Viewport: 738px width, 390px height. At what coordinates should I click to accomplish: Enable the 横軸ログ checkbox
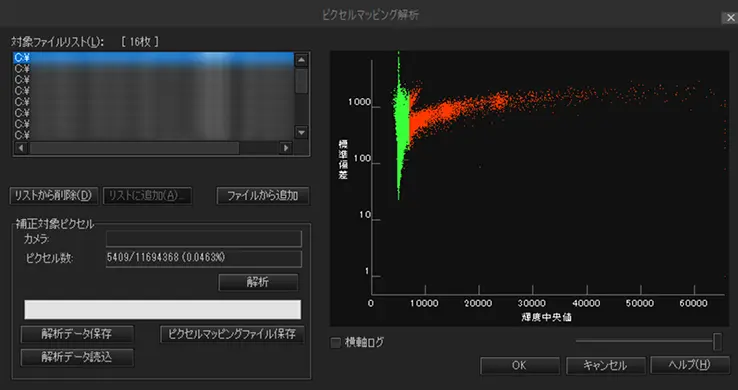coord(336,343)
